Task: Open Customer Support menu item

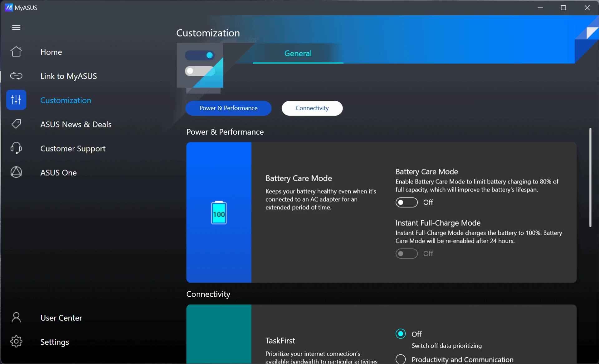Action: (73, 149)
